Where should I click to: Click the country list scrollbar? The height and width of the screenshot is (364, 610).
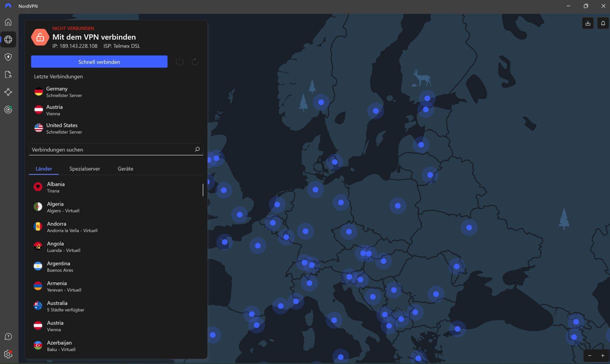(203, 190)
